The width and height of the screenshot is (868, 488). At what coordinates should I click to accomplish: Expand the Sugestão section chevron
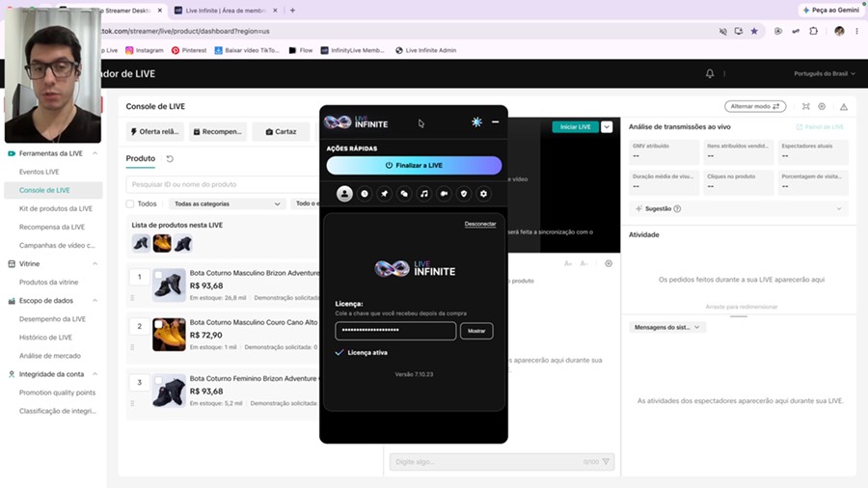[x=839, y=208]
